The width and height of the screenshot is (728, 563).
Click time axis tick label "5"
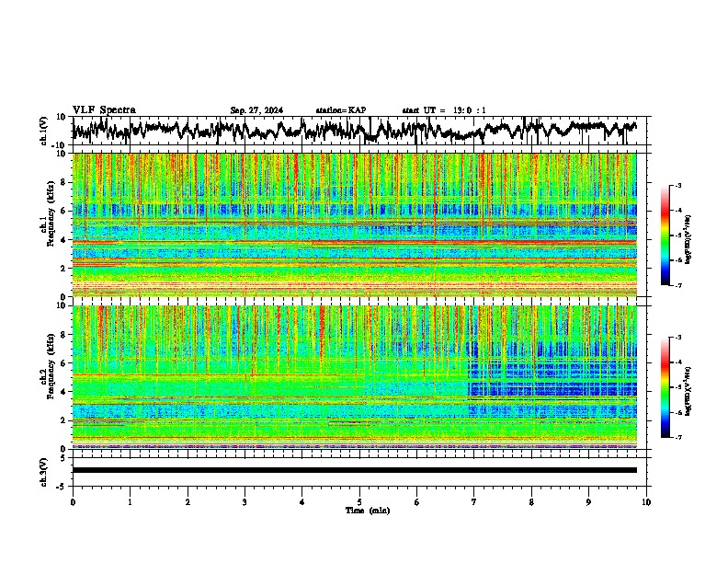359,502
